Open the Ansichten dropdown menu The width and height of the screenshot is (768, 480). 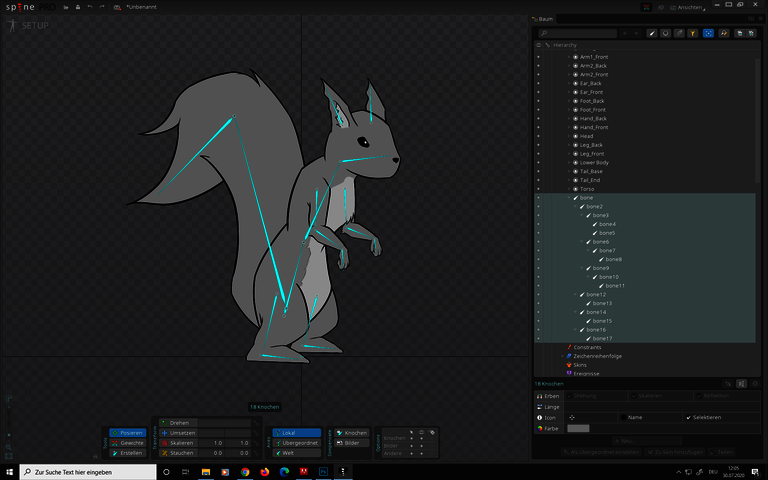[x=689, y=7]
